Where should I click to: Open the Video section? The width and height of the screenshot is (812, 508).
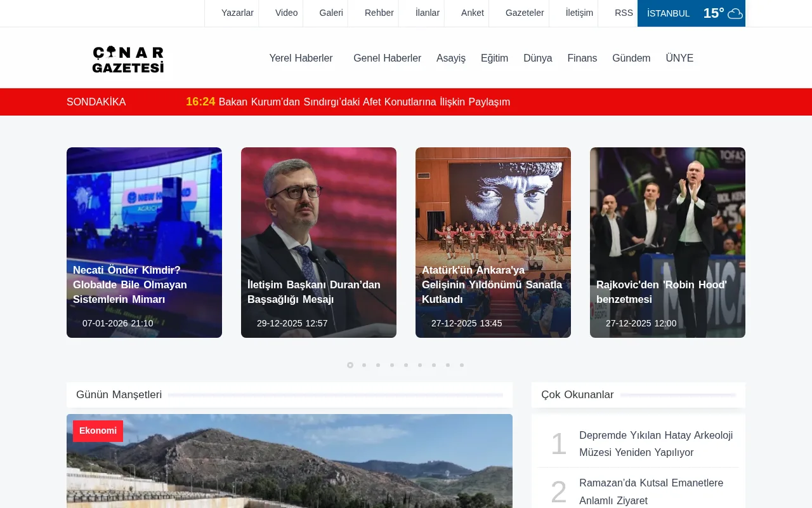pyautogui.click(x=286, y=13)
